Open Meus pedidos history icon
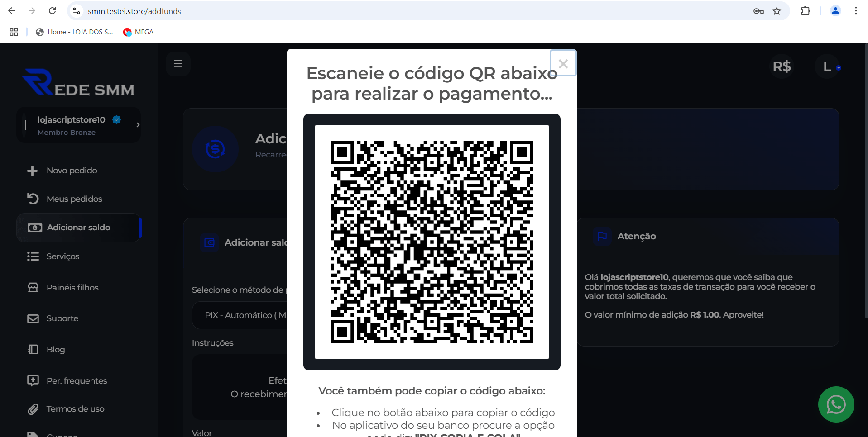This screenshot has width=868, height=437. [x=32, y=199]
